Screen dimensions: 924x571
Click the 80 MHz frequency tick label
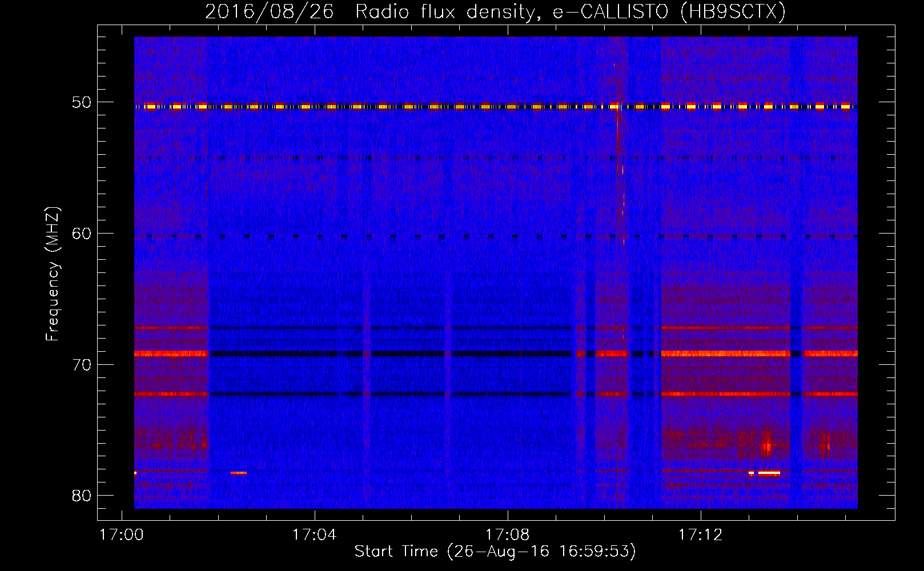[82, 496]
